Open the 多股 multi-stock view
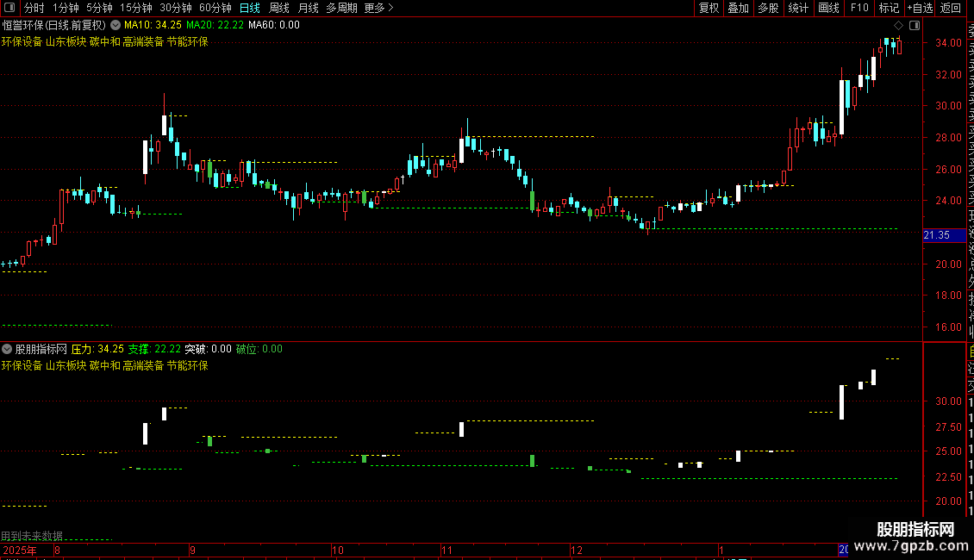974x560 pixels. (768, 8)
